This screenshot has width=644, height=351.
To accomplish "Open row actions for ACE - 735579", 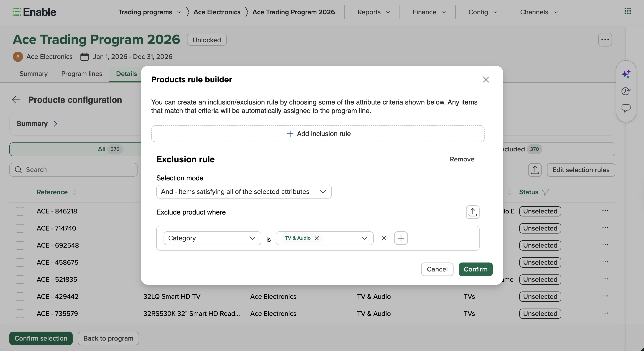I will tap(605, 313).
